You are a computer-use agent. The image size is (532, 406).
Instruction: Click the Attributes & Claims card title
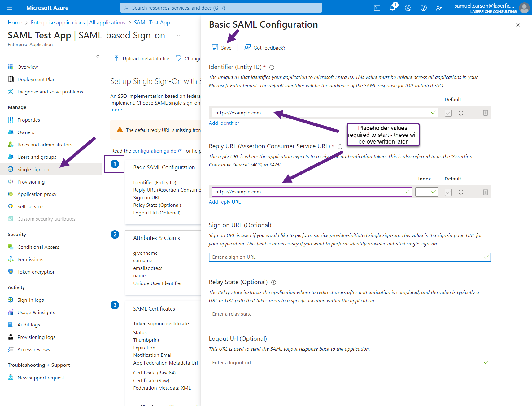point(156,238)
